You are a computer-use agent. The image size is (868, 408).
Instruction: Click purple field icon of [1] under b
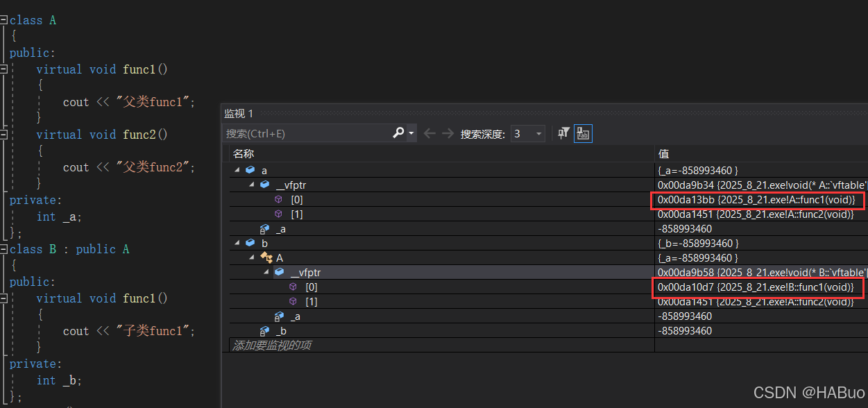[293, 302]
